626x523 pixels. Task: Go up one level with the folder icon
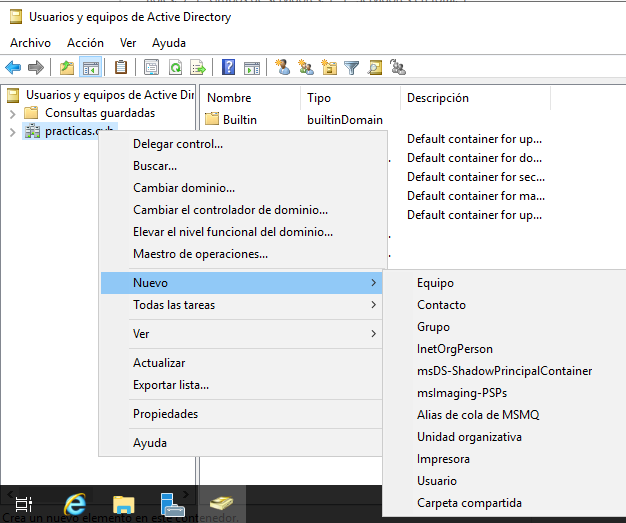tap(67, 67)
